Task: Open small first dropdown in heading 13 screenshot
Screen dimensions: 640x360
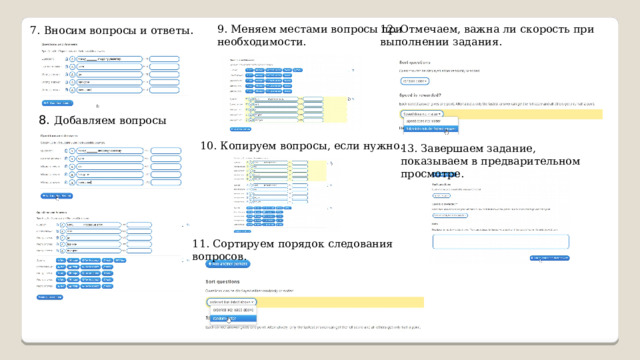Action: [442, 196]
